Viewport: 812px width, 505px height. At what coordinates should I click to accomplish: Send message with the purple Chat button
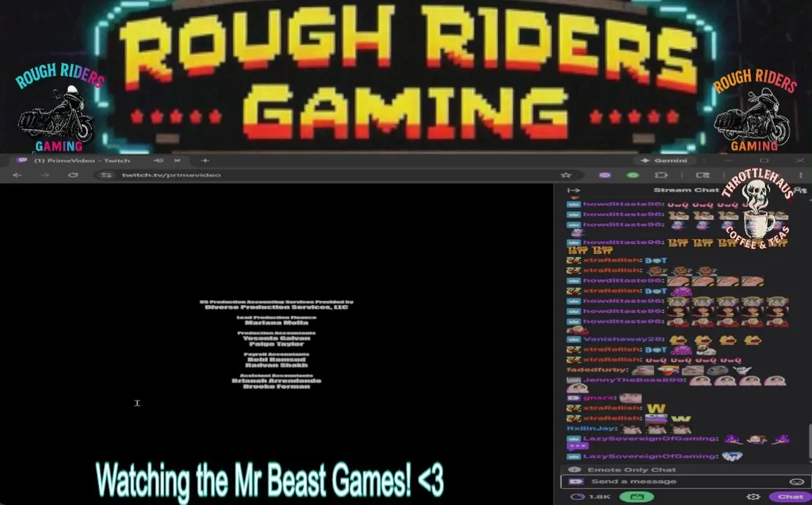790,497
